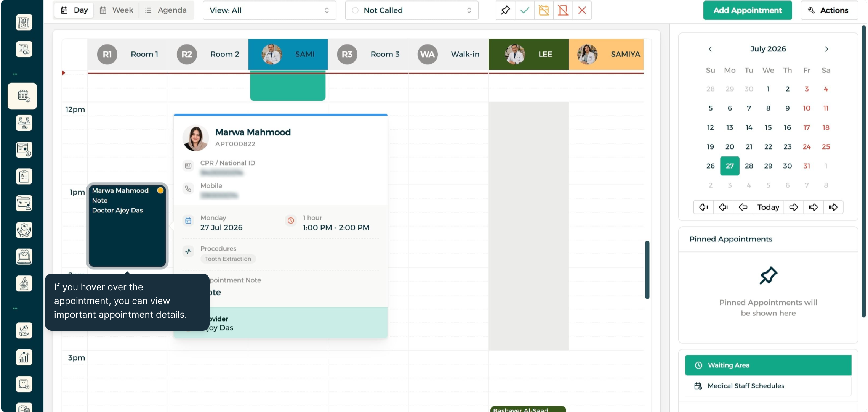The width and height of the screenshot is (868, 412).
Task: Switch to Week view
Action: pos(117,10)
